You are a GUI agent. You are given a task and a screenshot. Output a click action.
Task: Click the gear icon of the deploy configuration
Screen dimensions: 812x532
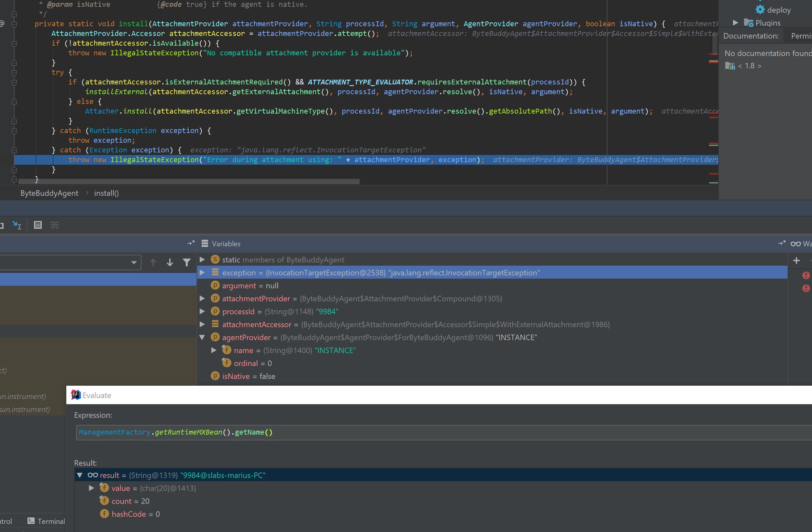[x=760, y=9]
